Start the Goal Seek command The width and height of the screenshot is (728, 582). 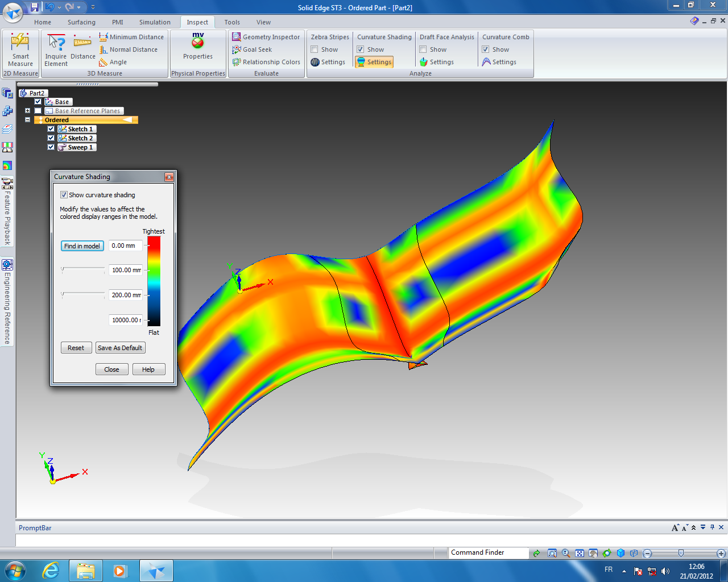pyautogui.click(x=252, y=49)
